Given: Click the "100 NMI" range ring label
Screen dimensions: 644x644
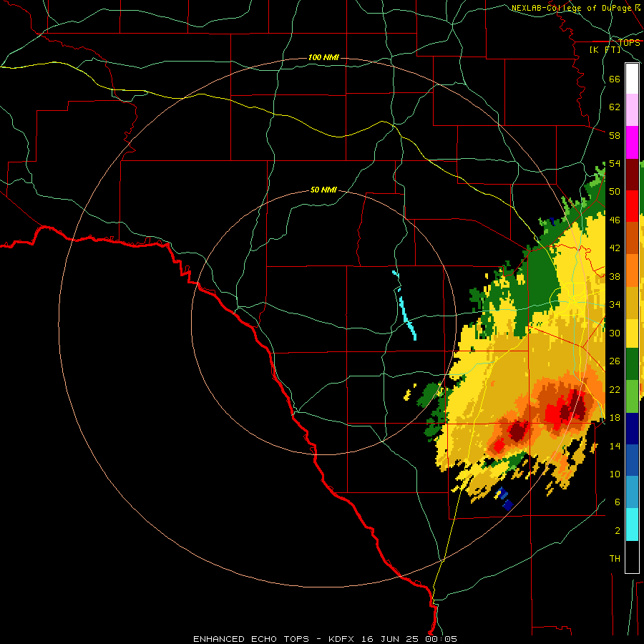Looking at the screenshot, I should coord(323,57).
